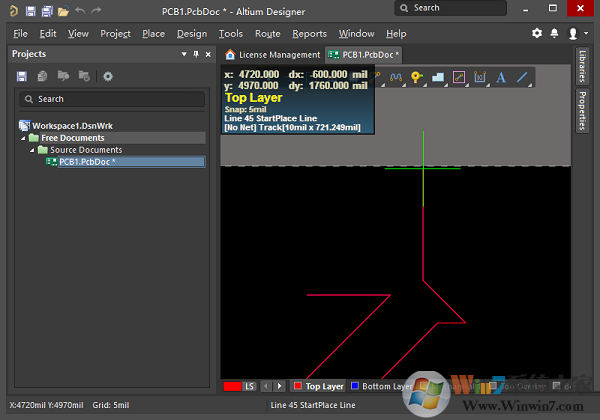Pin the Projects panel
Viewport: 600px width, 420px height.
pos(196,54)
